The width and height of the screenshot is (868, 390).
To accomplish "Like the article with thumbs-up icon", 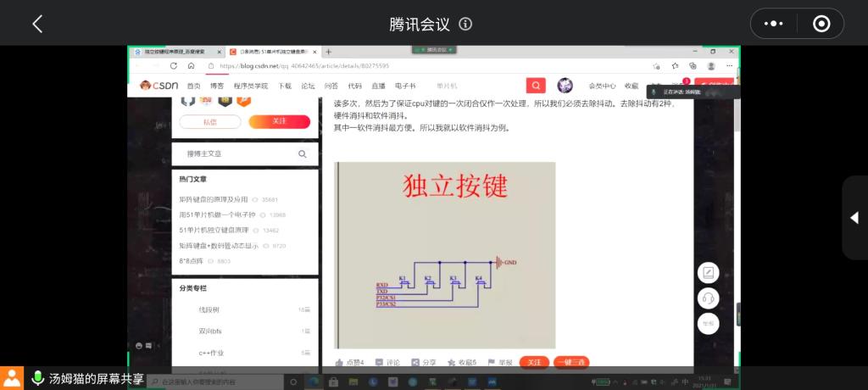I will pos(340,362).
